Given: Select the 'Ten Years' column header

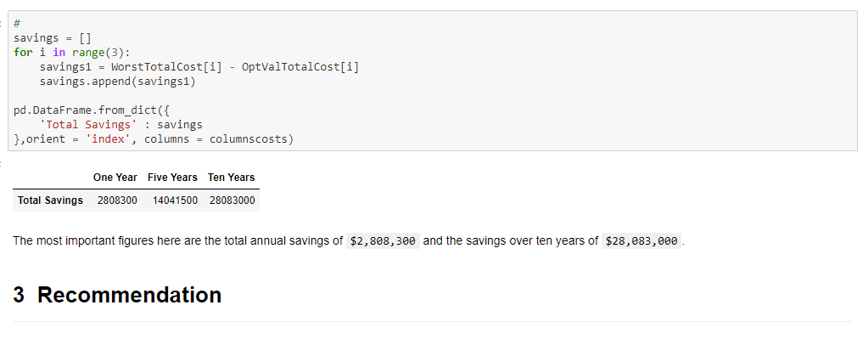Looking at the screenshot, I should click(232, 178).
